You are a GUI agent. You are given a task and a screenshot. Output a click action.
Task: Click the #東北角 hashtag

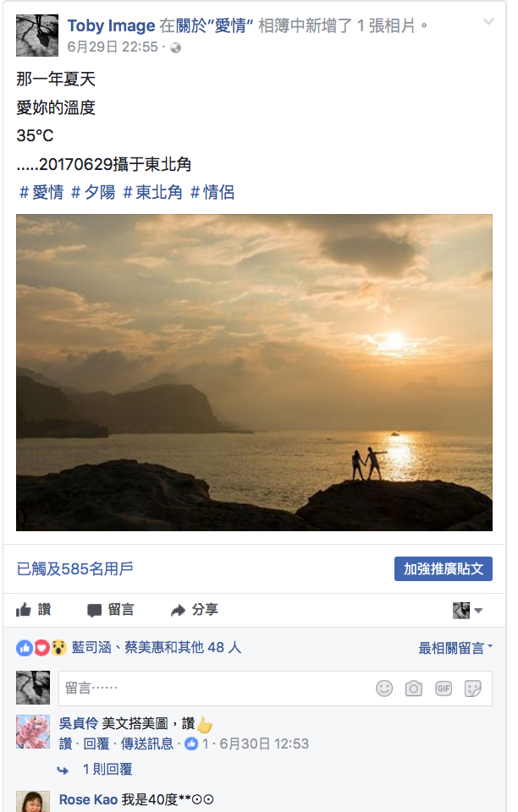[x=153, y=193]
